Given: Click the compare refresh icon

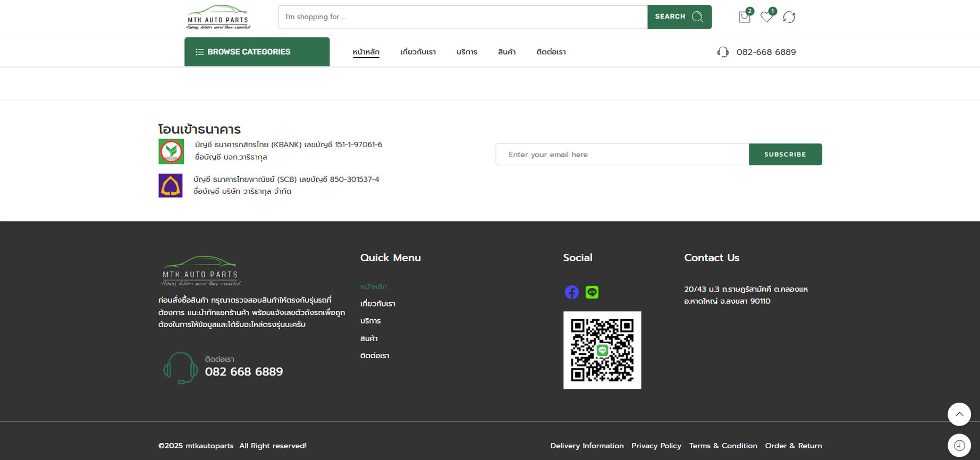Looking at the screenshot, I should click(x=789, y=17).
